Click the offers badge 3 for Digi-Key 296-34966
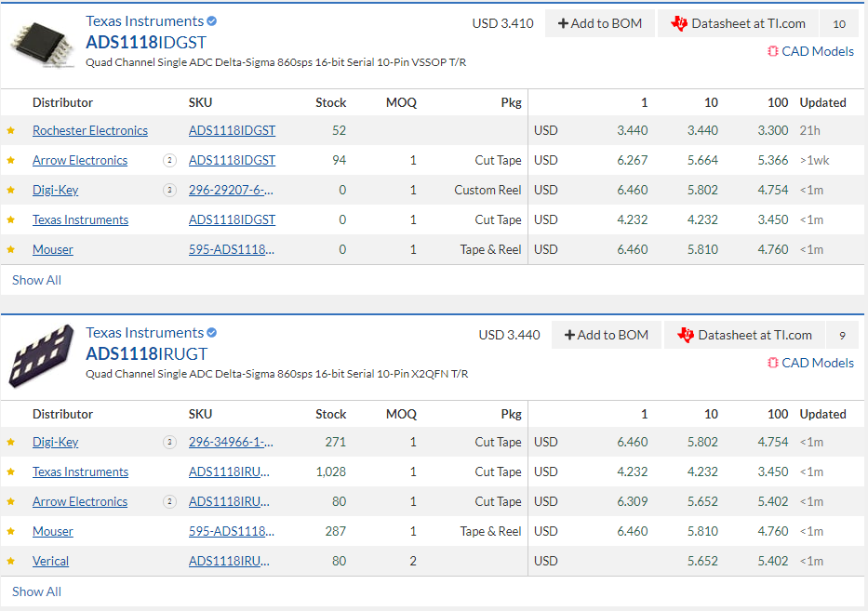The image size is (868, 611). pos(169,442)
